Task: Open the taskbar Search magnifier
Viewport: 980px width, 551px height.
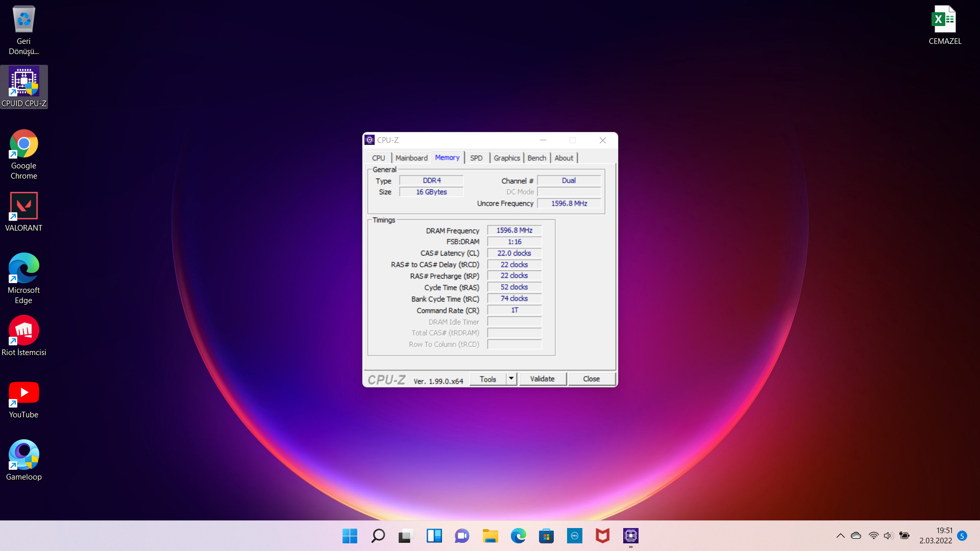Action: pyautogui.click(x=378, y=536)
